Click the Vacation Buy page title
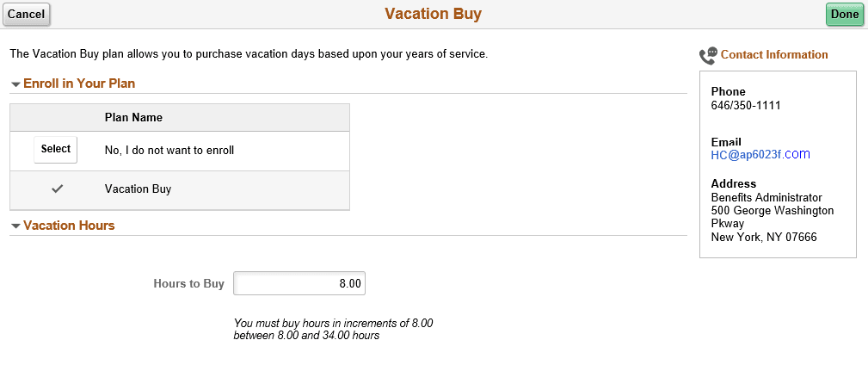The height and width of the screenshot is (365, 868). click(434, 14)
